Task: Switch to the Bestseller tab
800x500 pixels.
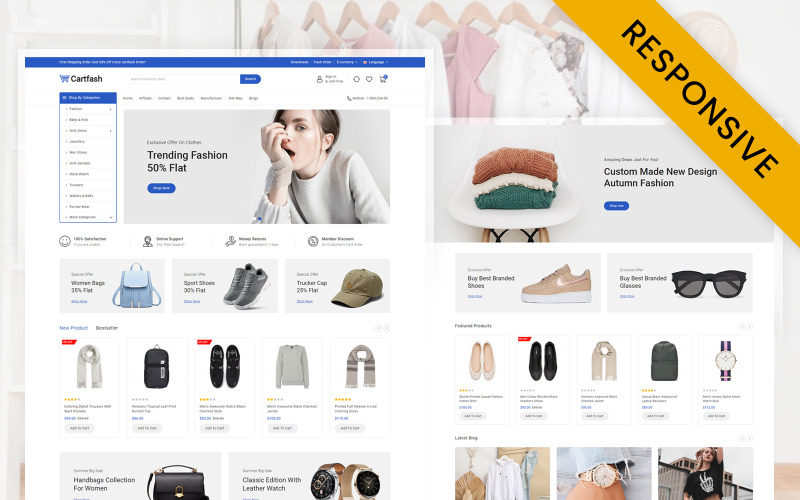Action: [x=107, y=328]
